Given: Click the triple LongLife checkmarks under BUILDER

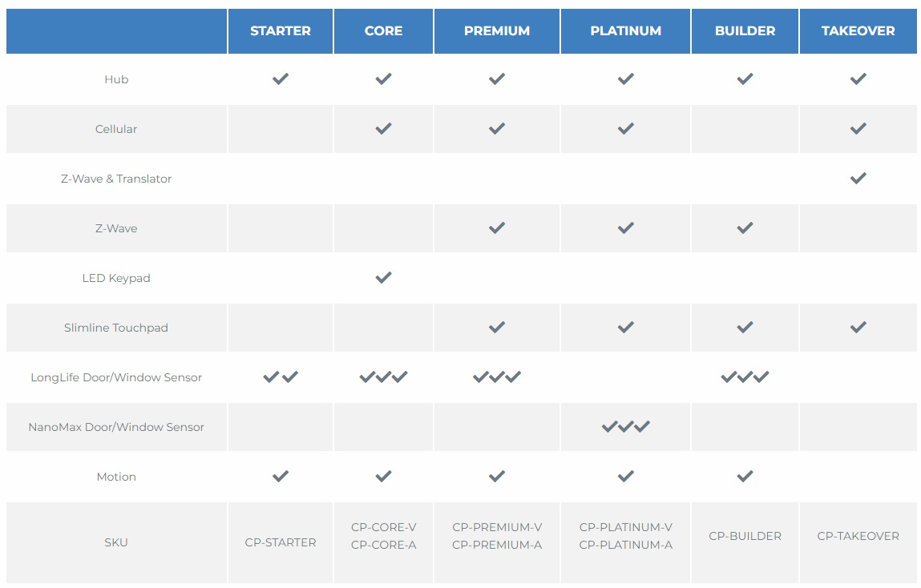Looking at the screenshot, I should tap(745, 377).
